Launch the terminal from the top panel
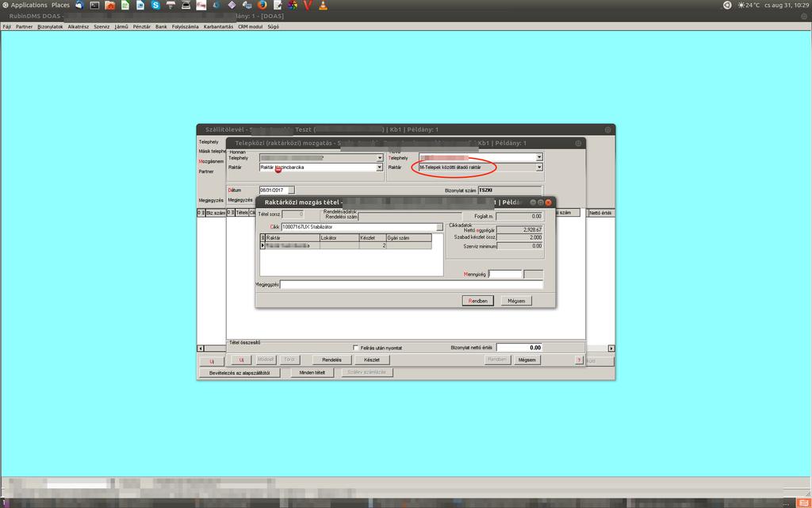Image resolution: width=812 pixels, height=508 pixels. (x=95, y=6)
